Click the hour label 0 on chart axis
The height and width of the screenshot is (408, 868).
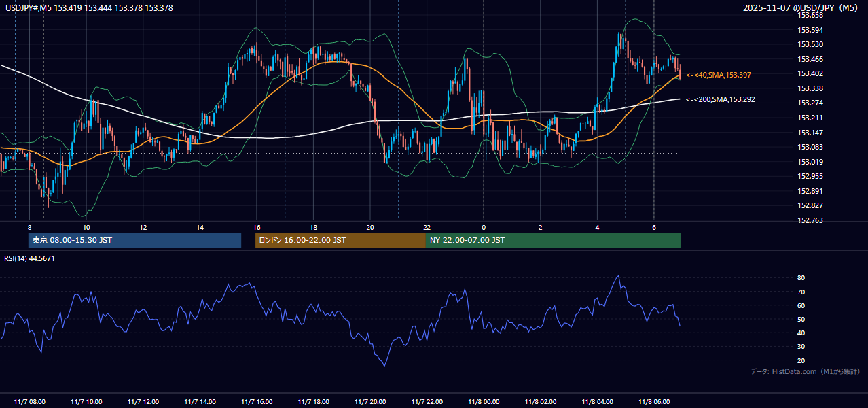coord(484,227)
